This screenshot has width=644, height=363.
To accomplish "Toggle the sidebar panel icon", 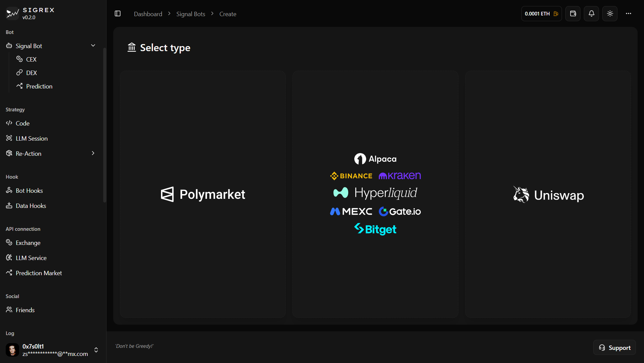I will click(118, 14).
